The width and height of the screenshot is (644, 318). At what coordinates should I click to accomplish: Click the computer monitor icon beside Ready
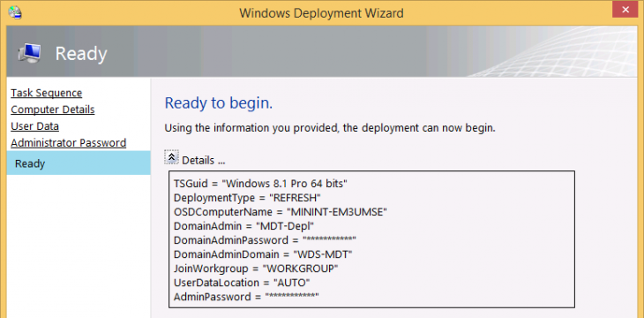pyautogui.click(x=30, y=54)
